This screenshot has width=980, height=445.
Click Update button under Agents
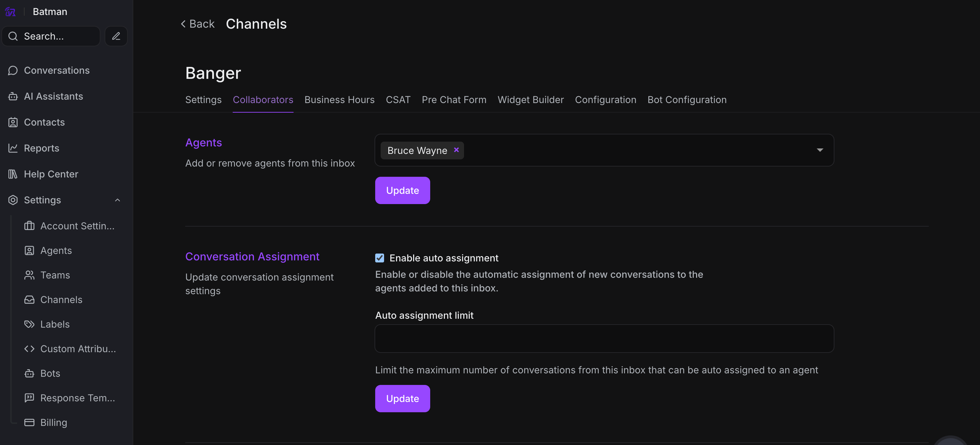[402, 190]
